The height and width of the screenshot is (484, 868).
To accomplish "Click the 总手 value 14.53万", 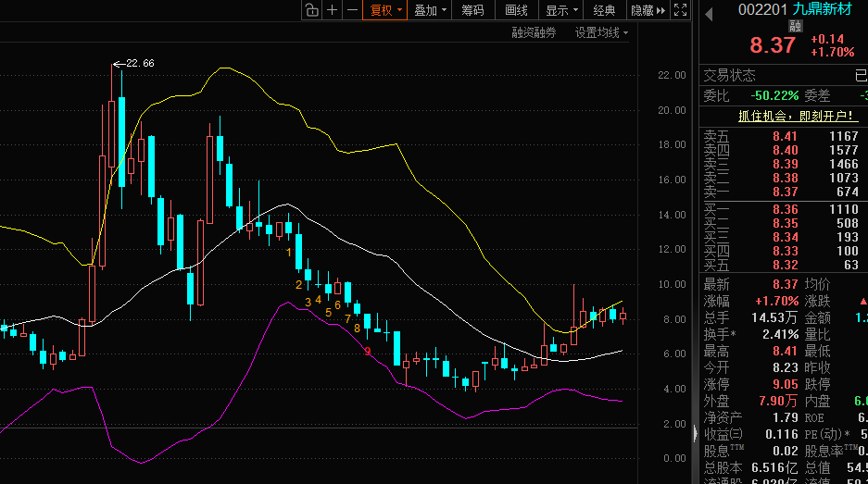I will (x=774, y=317).
